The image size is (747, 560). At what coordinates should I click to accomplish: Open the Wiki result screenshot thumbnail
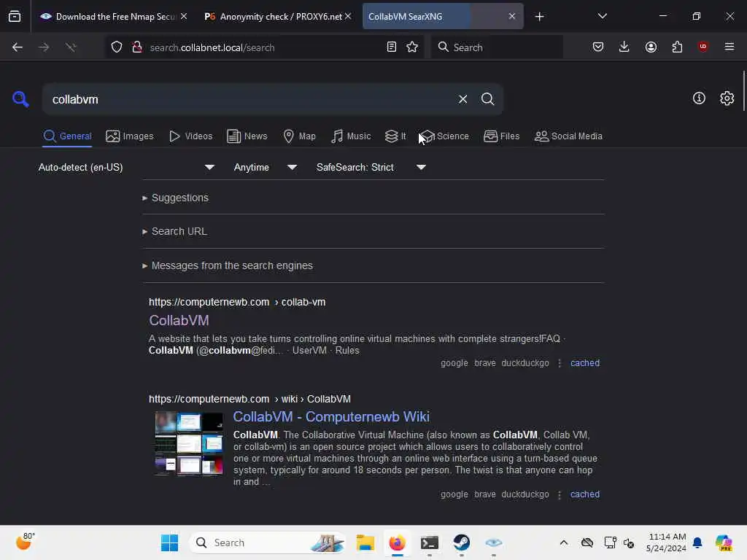pos(189,443)
